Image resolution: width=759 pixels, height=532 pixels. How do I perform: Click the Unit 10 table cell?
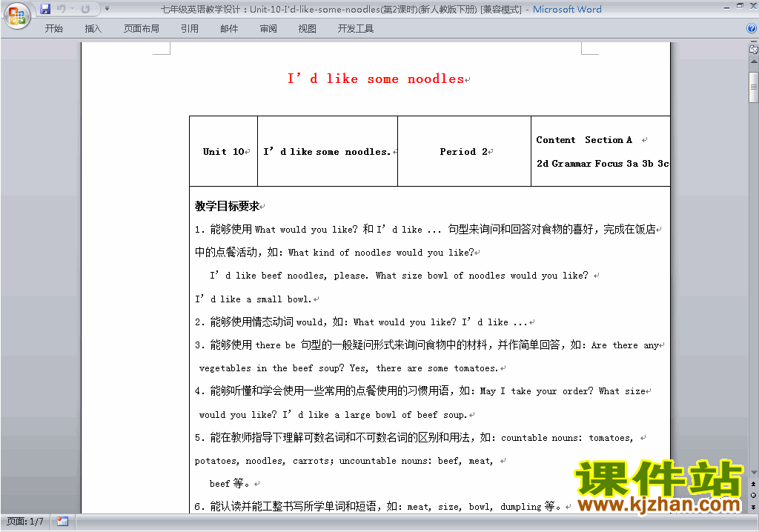tap(224, 151)
